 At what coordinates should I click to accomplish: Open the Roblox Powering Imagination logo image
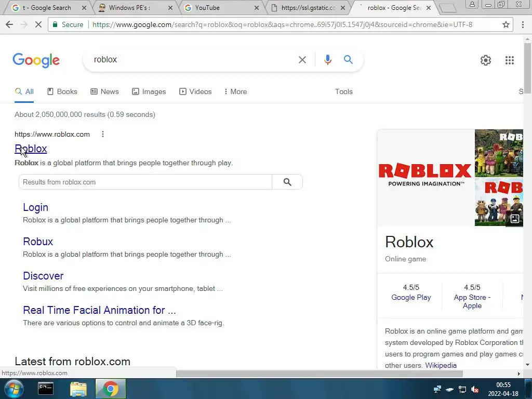pos(425,178)
